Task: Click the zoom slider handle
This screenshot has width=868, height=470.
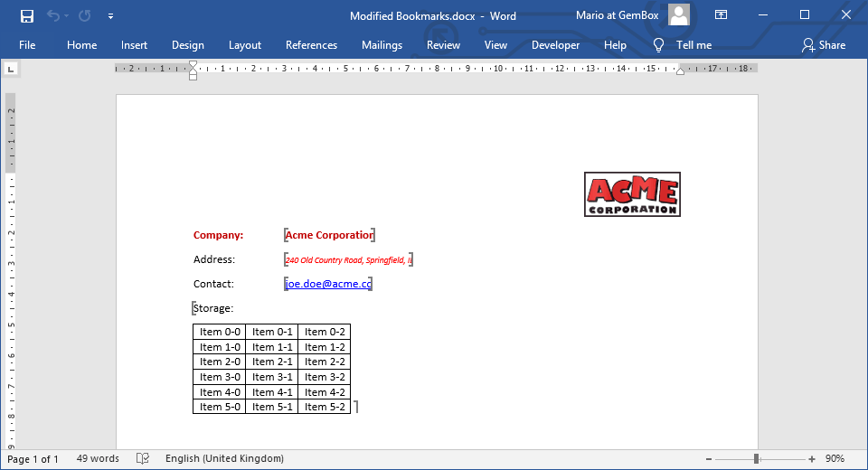Action: pos(756,459)
